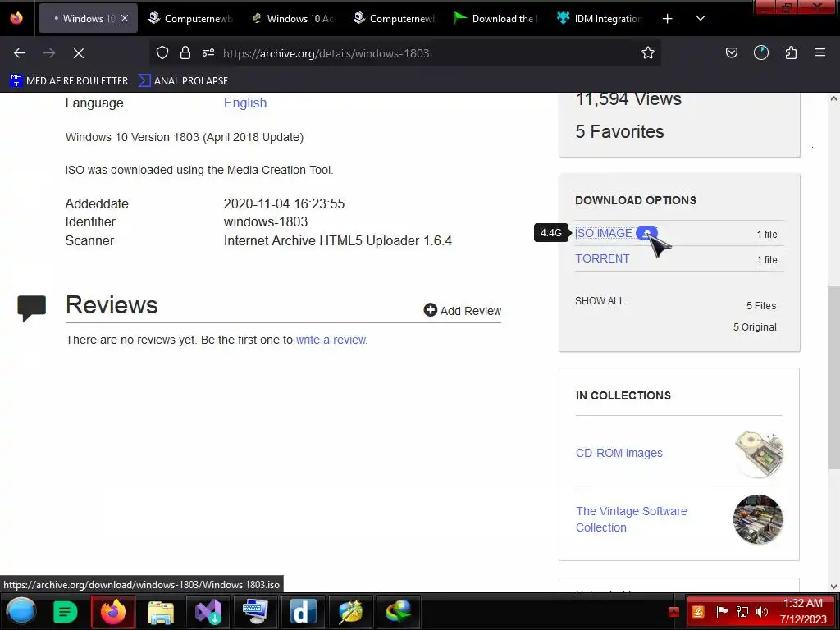Open the volume speaker tray icon
The image size is (840, 630).
coord(762,612)
